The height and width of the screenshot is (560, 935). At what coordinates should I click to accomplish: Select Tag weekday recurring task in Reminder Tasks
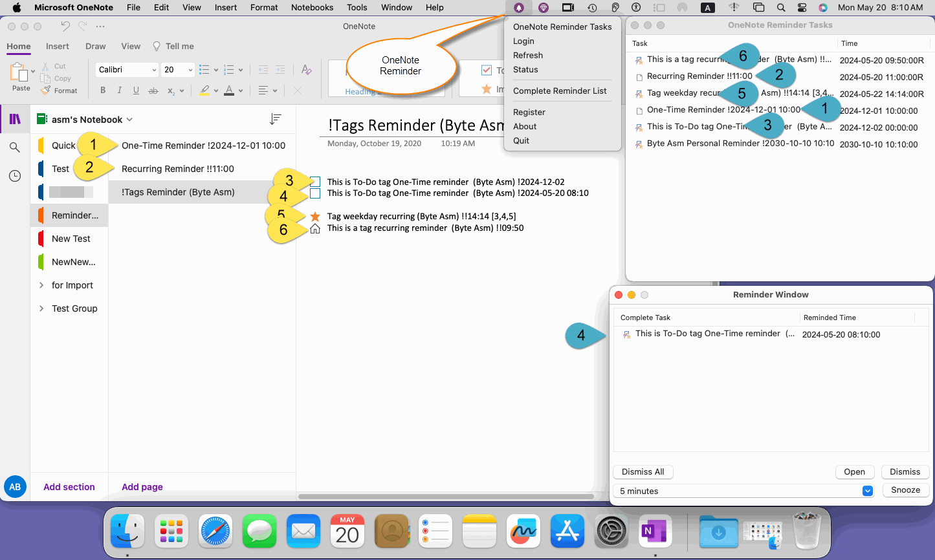pyautogui.click(x=780, y=93)
